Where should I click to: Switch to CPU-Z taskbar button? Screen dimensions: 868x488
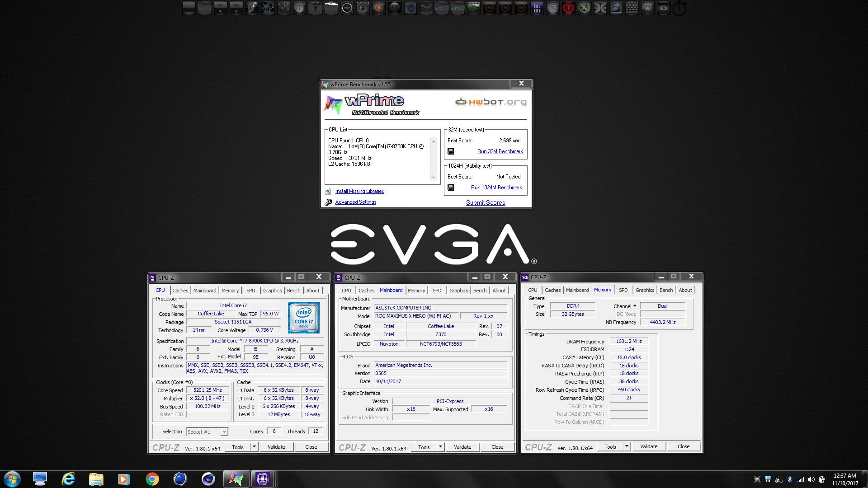coord(262,479)
